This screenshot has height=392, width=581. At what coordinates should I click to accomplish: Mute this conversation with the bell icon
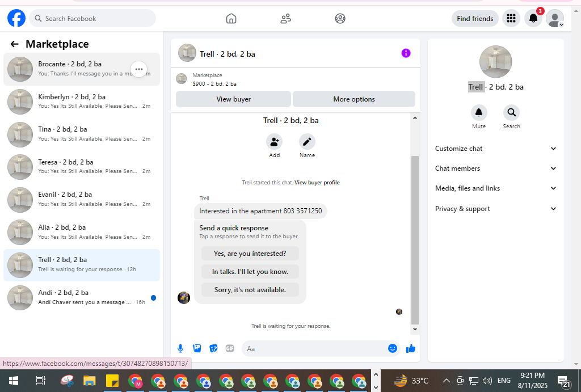pyautogui.click(x=479, y=113)
